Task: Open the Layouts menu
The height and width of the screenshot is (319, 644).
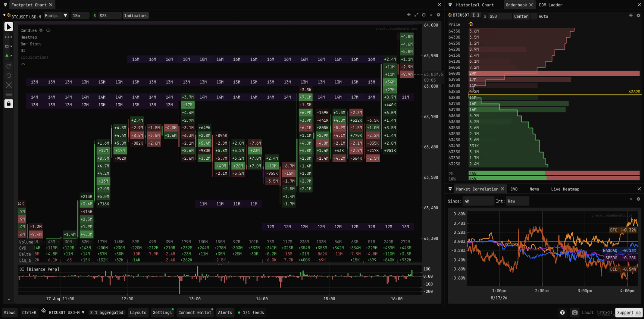Action: (x=138, y=313)
